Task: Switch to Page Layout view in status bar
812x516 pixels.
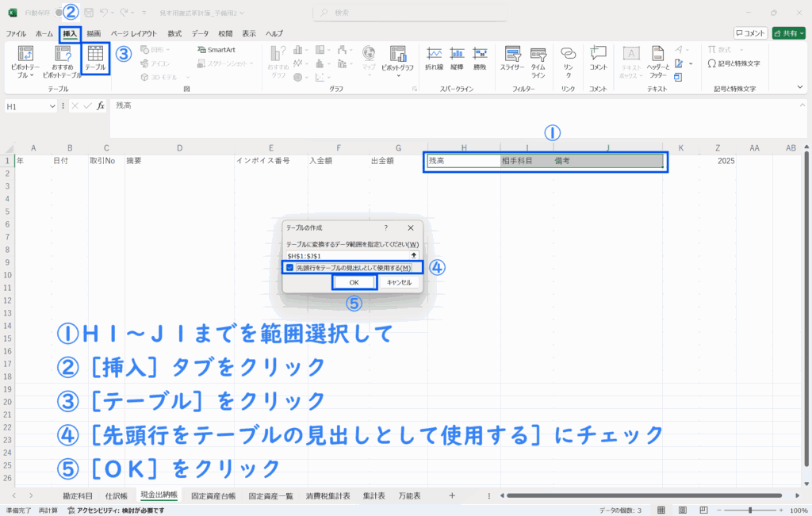Action: coord(683,510)
